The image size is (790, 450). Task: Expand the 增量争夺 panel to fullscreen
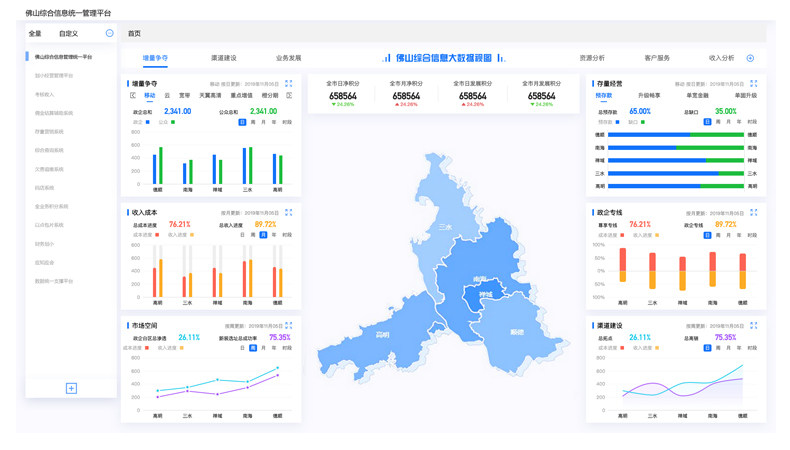(x=289, y=84)
